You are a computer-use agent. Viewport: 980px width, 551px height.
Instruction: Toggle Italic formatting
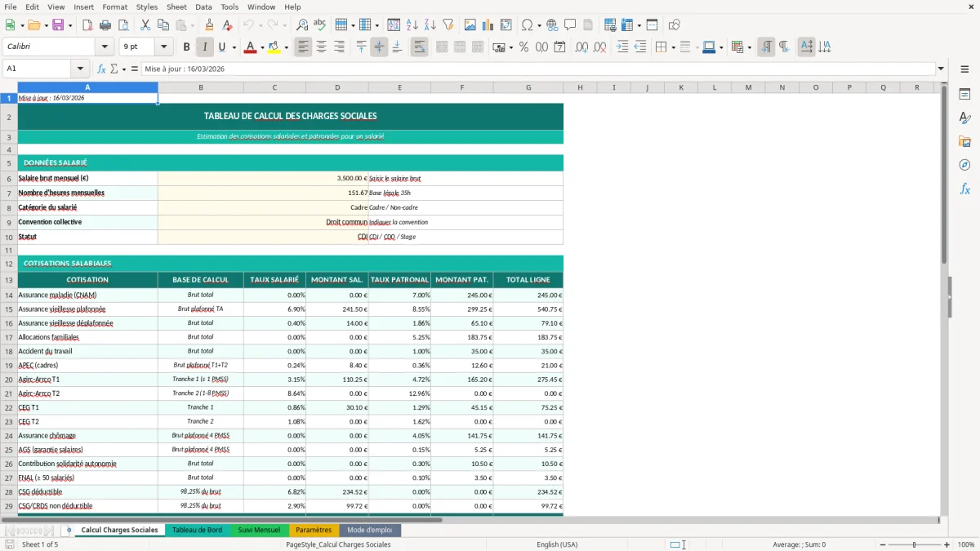point(204,47)
